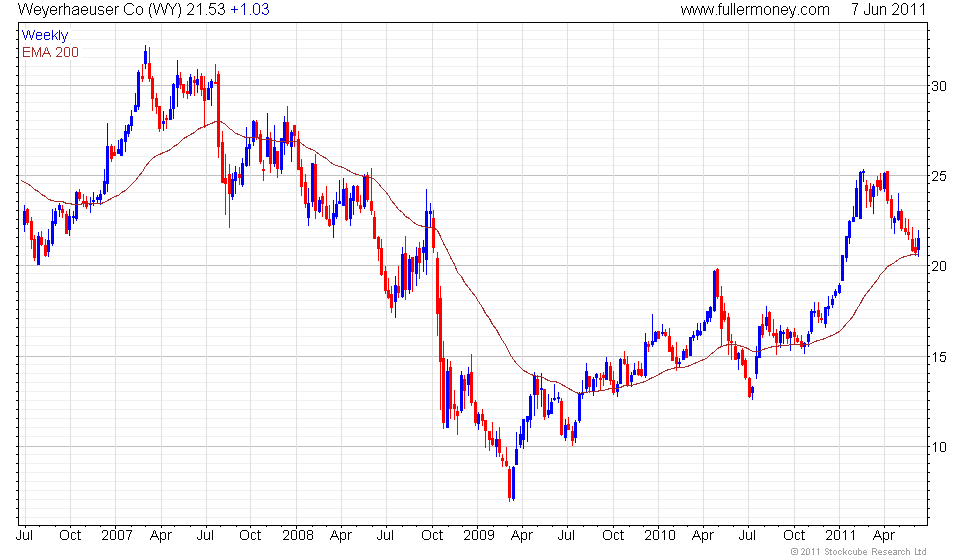The height and width of the screenshot is (560, 980).
Task: Select the red EMA 200 legend label
Action: (51, 52)
